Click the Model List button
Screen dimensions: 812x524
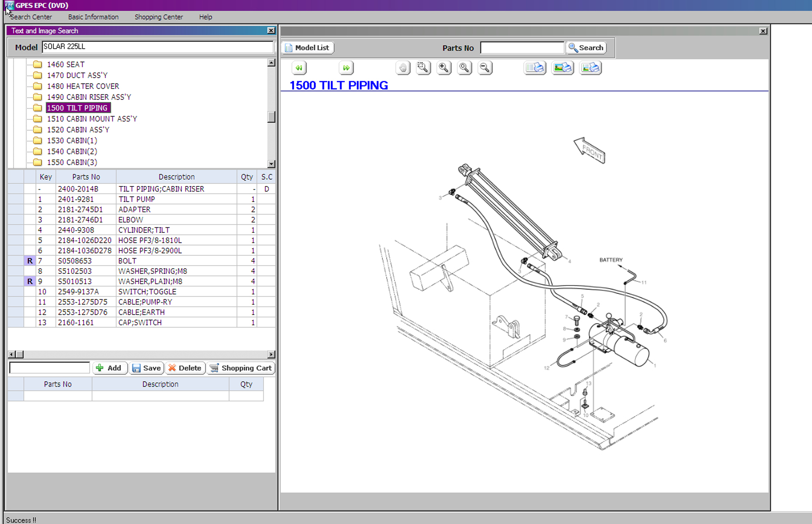pos(308,48)
